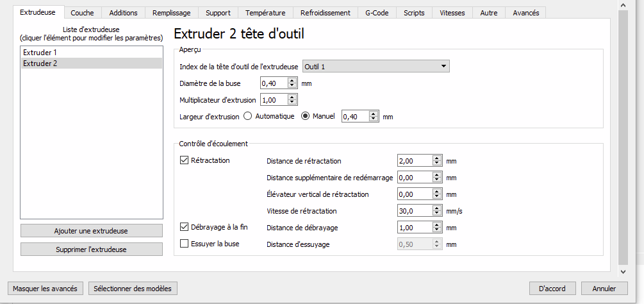Screen dimensions: 644x304
Task: Click the Ajouter une extrudeuse button
Action: point(91,231)
